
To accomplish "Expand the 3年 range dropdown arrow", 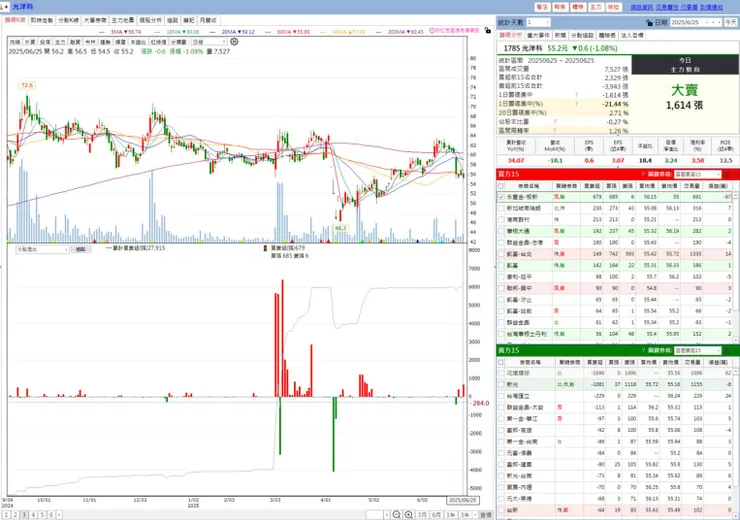I will [475, 515].
